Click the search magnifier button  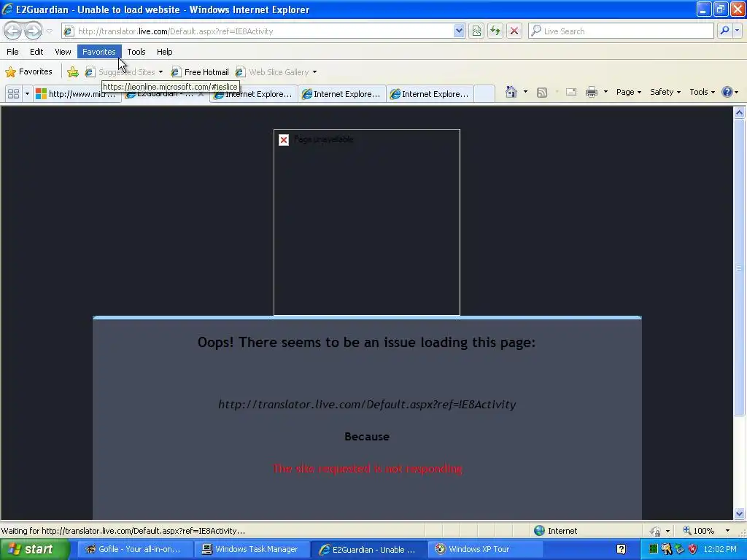point(724,31)
